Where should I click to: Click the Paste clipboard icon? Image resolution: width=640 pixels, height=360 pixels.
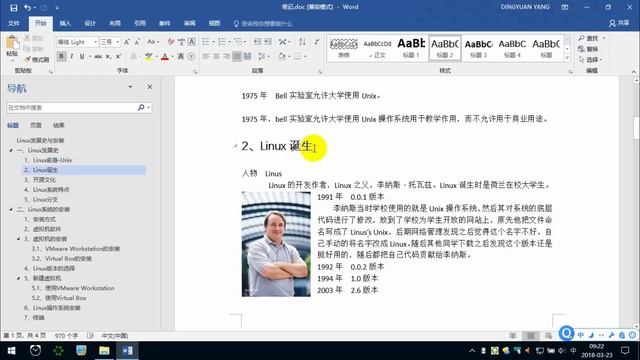12,43
